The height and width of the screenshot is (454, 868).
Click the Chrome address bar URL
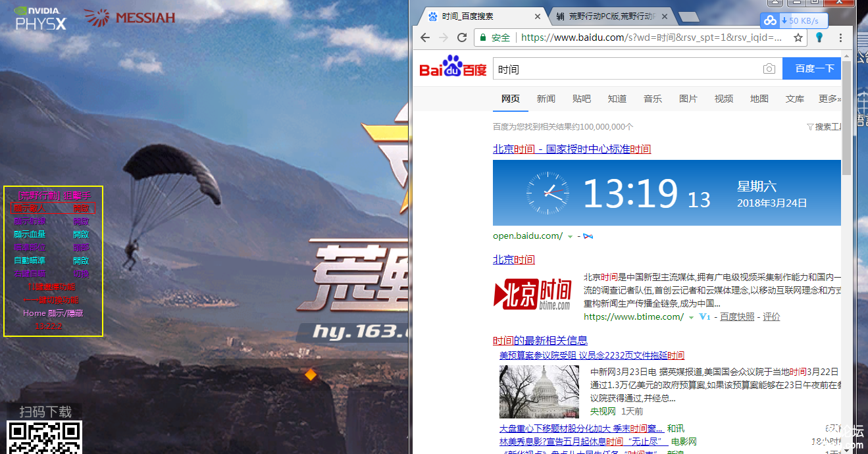(651, 38)
